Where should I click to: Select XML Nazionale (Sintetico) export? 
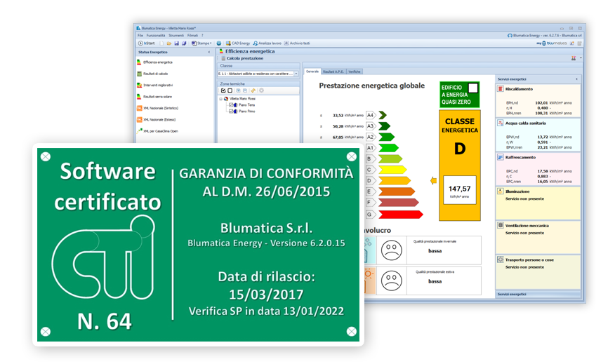click(157, 108)
